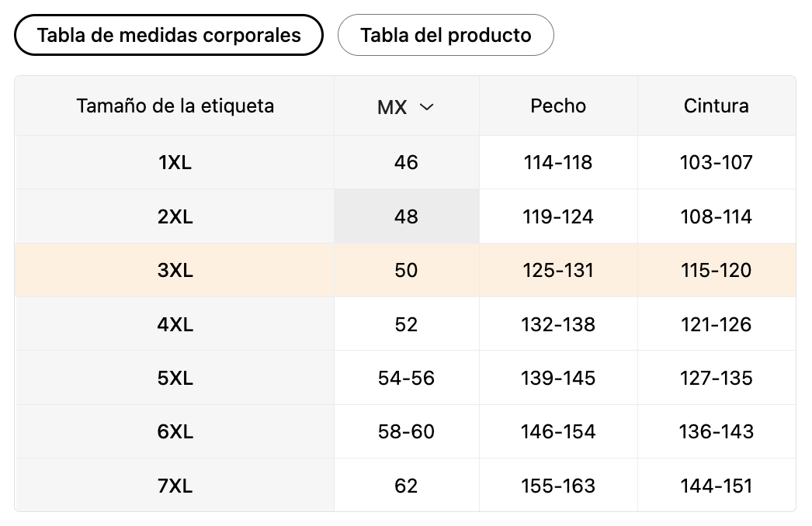The height and width of the screenshot is (526, 812).
Task: Select the 5XL size label
Action: pos(175,378)
